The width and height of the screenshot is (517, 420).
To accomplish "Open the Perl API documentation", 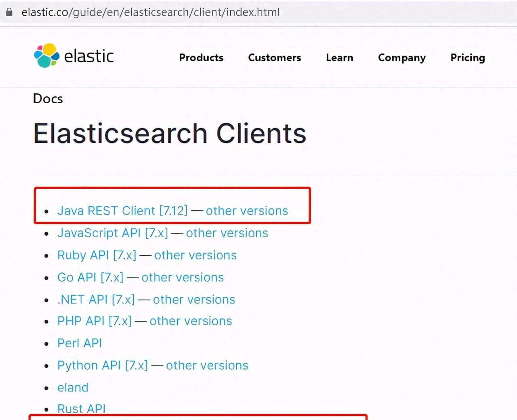I will pos(80,343).
